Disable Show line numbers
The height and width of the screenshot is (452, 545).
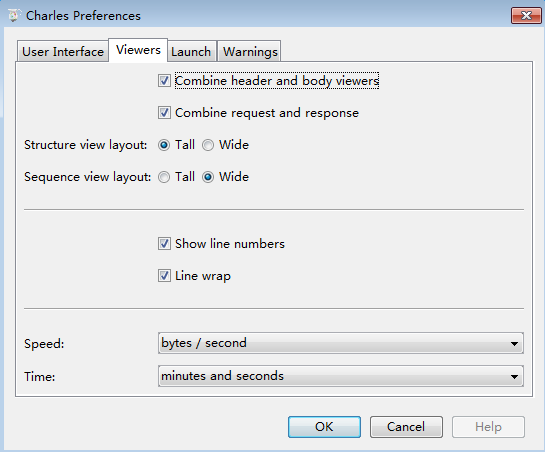[x=164, y=244]
